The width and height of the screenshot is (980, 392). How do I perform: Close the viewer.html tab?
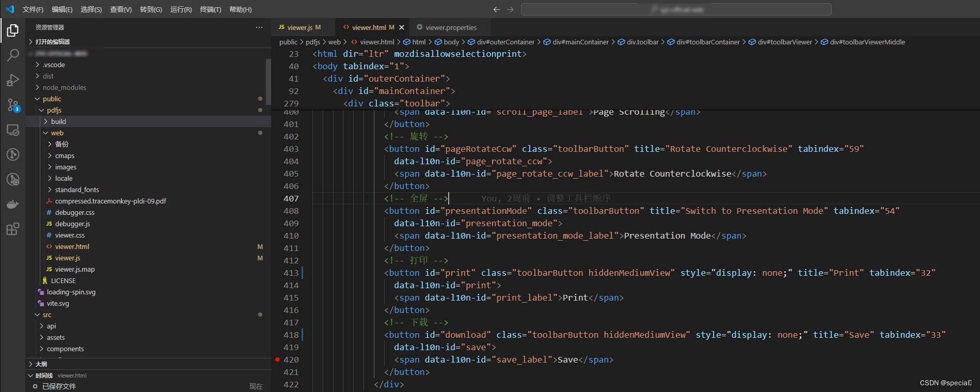402,27
